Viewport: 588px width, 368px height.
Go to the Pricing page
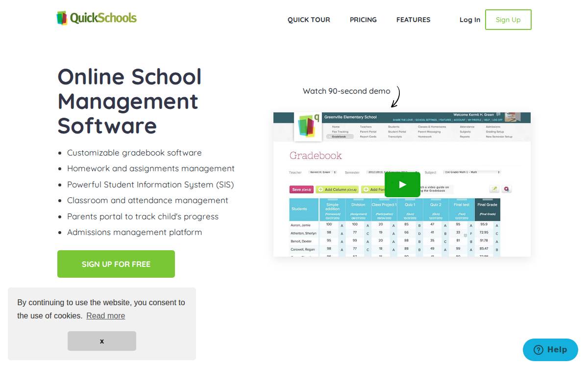pyautogui.click(x=363, y=20)
